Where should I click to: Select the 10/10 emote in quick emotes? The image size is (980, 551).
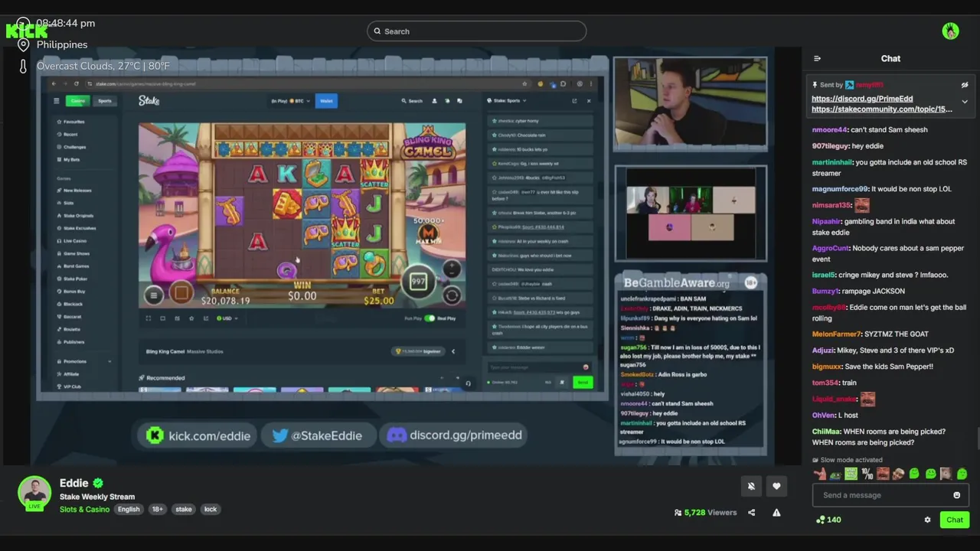tap(867, 474)
